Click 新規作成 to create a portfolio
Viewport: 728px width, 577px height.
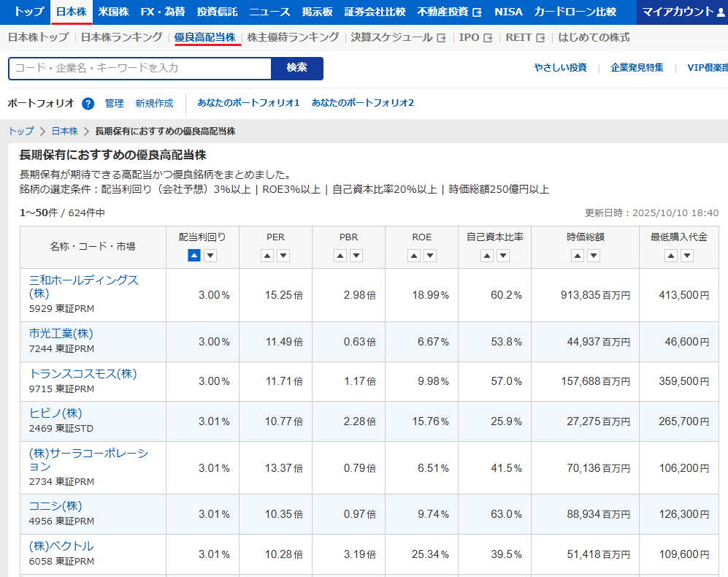pyautogui.click(x=154, y=104)
